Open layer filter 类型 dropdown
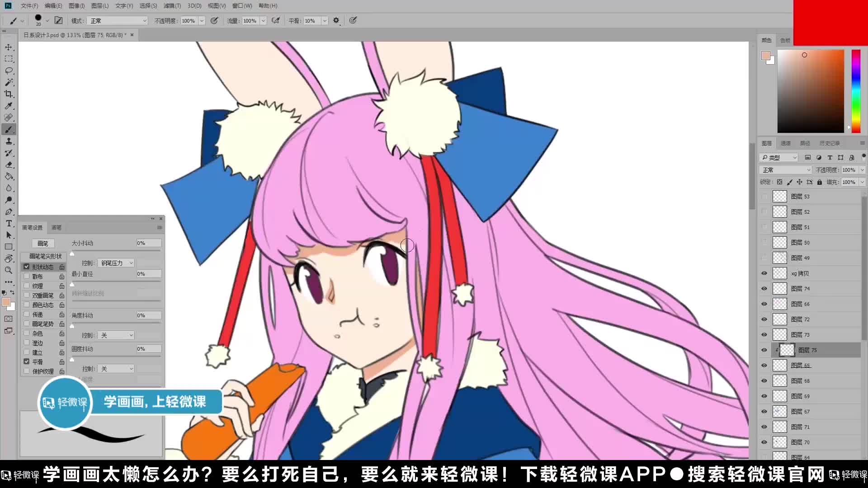The image size is (868, 488). [x=779, y=158]
